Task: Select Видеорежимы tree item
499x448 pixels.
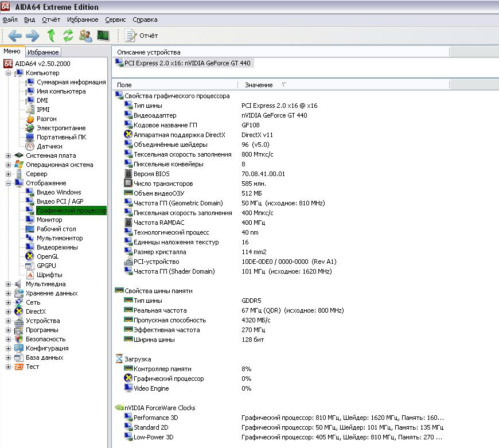Action: coord(57,247)
